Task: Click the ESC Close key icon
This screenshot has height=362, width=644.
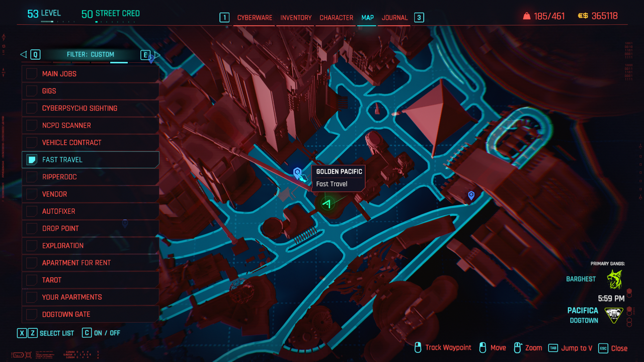Action: [603, 348]
